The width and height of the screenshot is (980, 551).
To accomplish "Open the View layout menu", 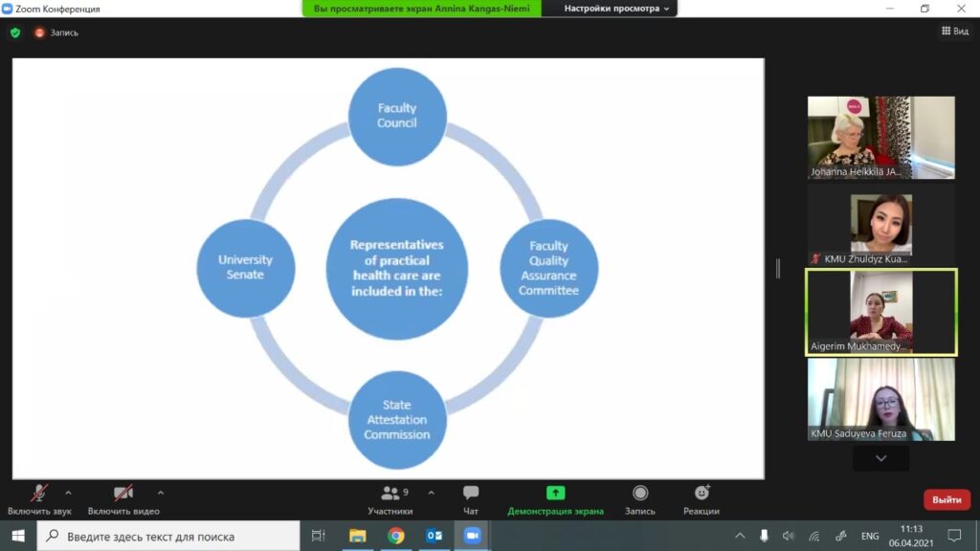I will [x=954, y=32].
